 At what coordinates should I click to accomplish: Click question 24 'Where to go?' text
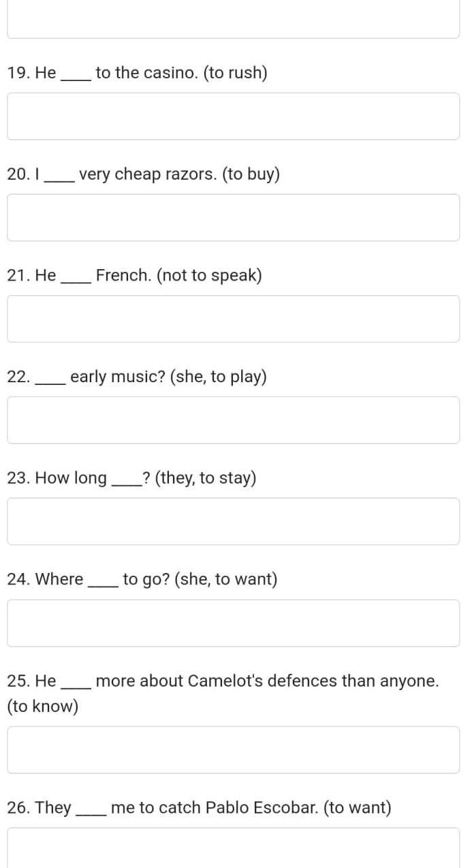(142, 579)
